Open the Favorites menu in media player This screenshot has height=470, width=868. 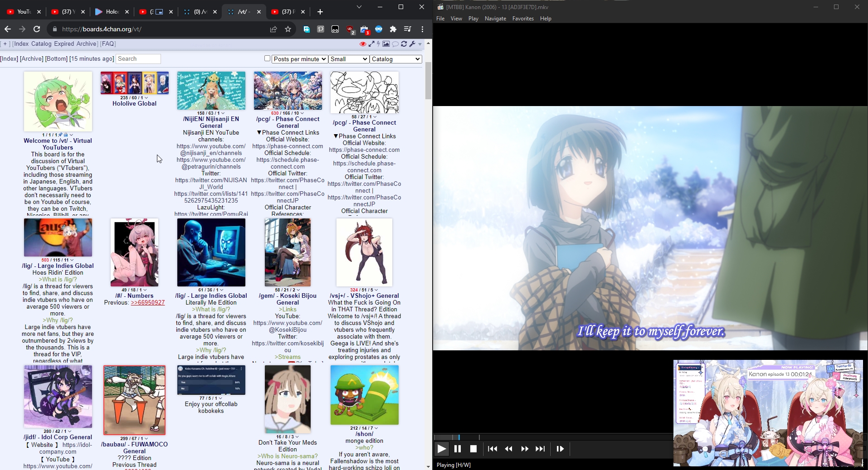pos(522,19)
